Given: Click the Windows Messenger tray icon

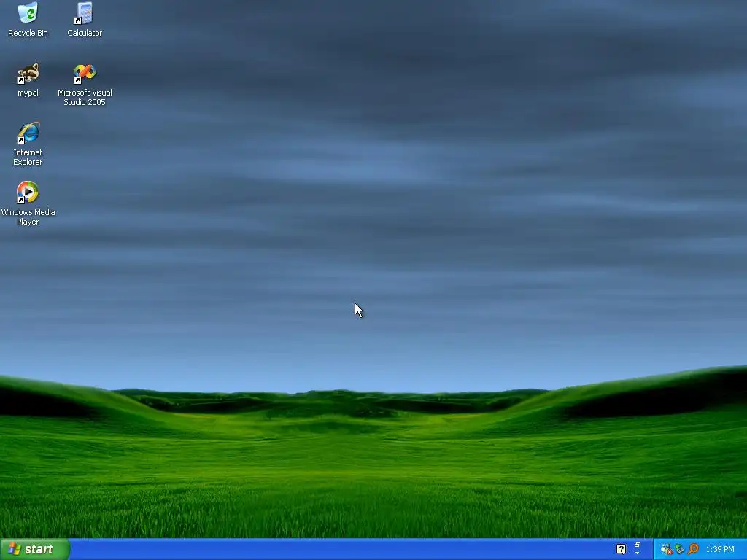Looking at the screenshot, I should 667,549.
